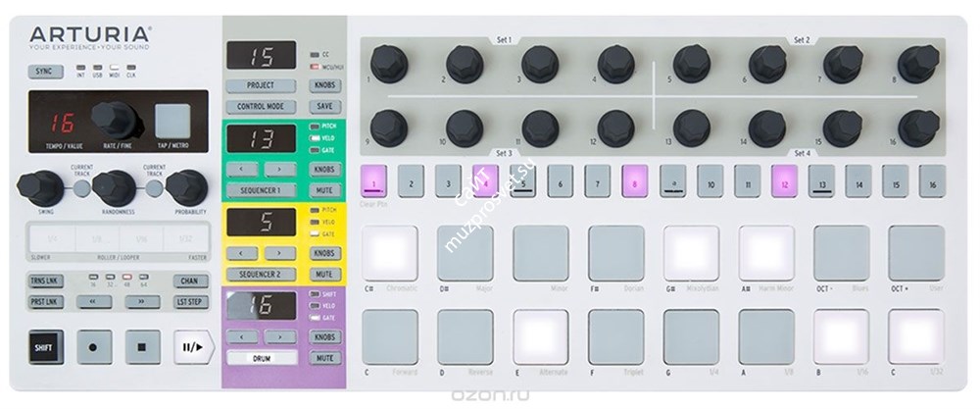The image size is (980, 409).
Task: Click encoder knob 12
Action: [615, 128]
